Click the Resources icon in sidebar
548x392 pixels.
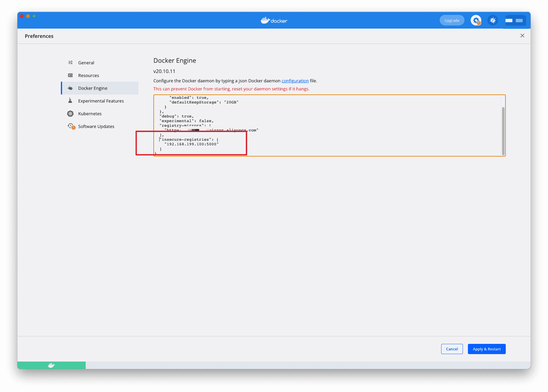[70, 75]
